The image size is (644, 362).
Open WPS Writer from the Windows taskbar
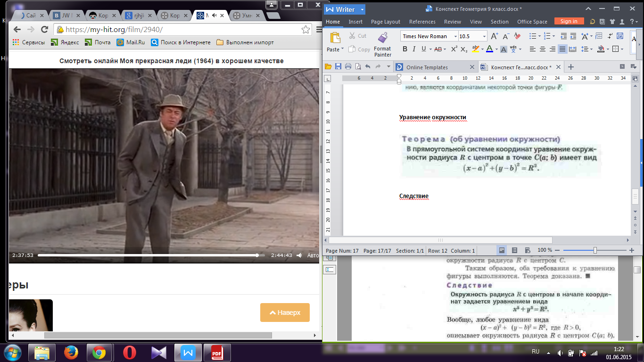pyautogui.click(x=188, y=353)
